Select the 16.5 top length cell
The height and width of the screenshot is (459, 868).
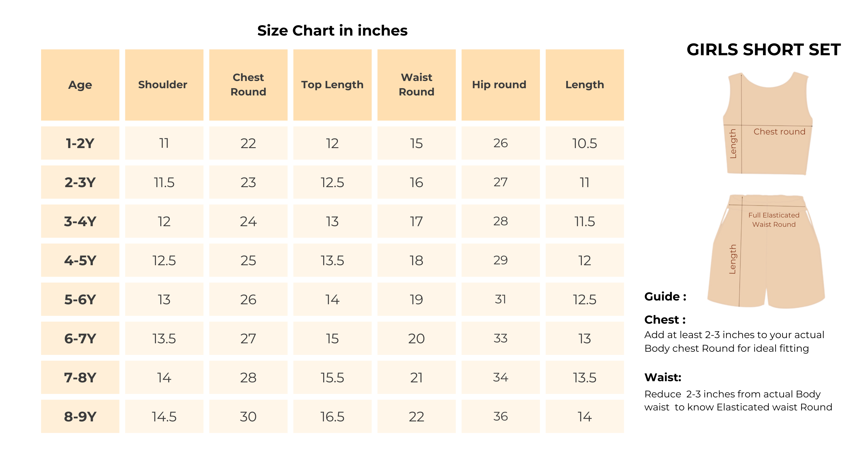(332, 416)
